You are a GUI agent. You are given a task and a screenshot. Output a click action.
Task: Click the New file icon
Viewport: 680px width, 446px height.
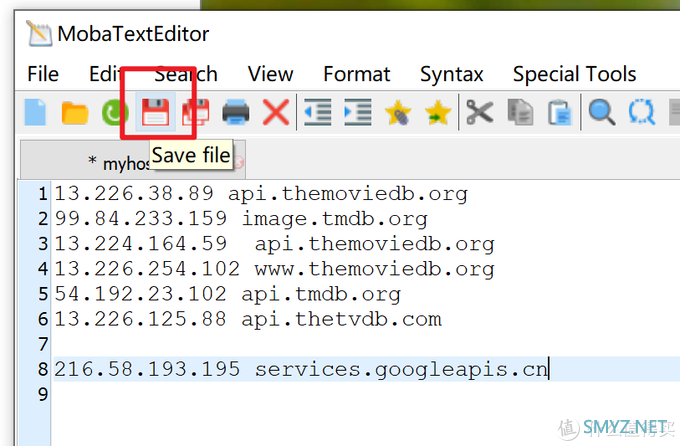35,112
